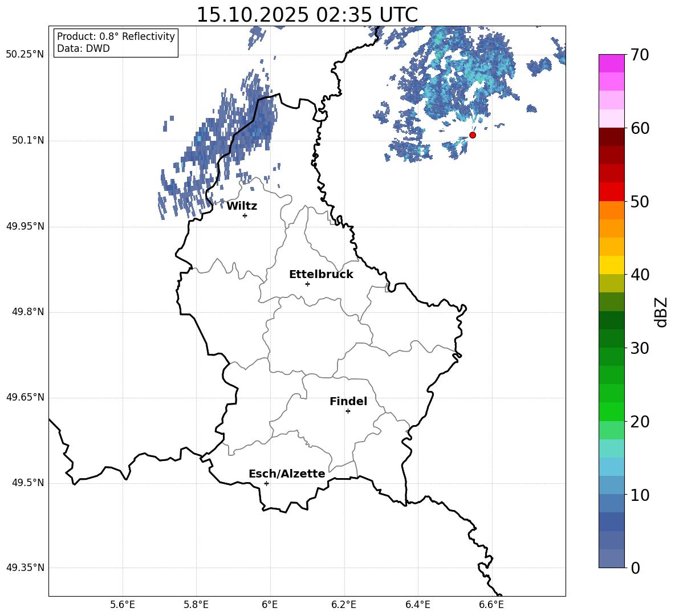Click the title '15.10.2025 02:35 UTC'
The image size is (675, 616).
tap(307, 15)
